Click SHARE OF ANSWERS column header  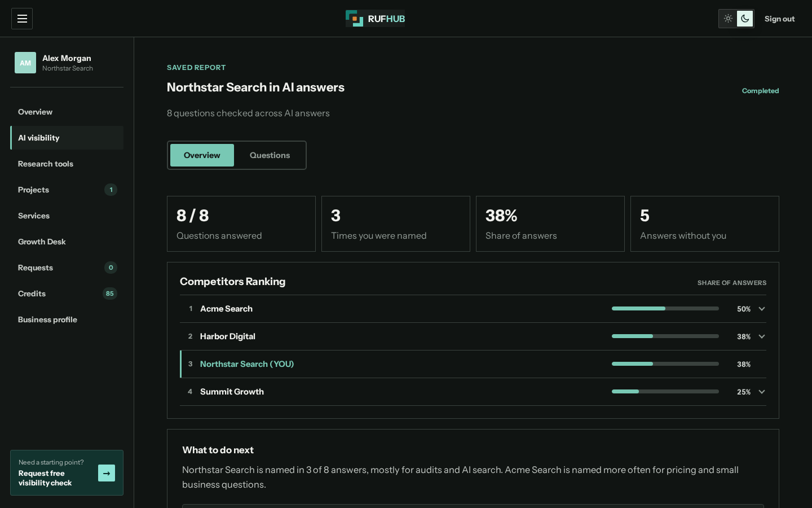tap(732, 283)
